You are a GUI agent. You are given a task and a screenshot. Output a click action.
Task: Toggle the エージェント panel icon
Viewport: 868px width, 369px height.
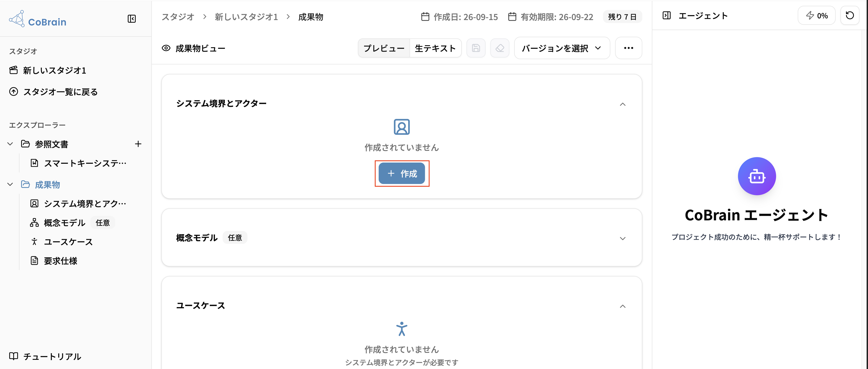pyautogui.click(x=666, y=15)
